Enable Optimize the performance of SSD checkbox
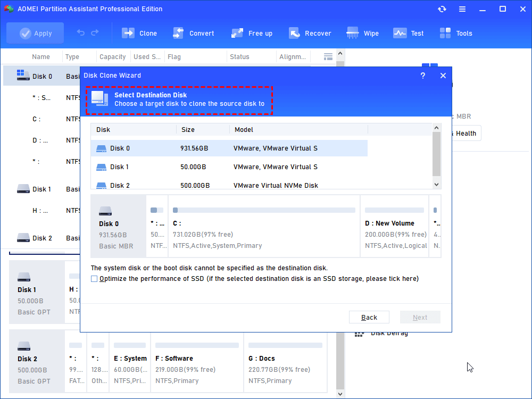532x399 pixels. tap(94, 279)
